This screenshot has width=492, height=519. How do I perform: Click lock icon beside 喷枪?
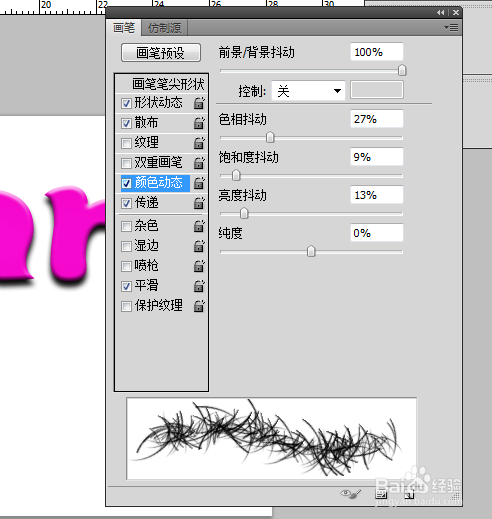(x=199, y=266)
